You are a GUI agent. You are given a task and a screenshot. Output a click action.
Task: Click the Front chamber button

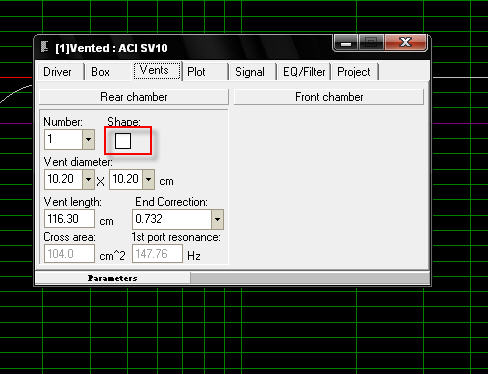(329, 97)
